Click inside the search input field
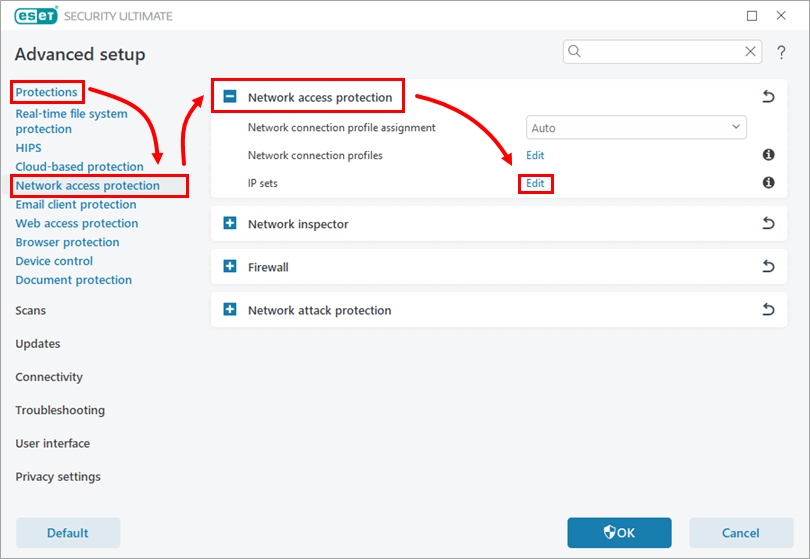Image resolution: width=810 pixels, height=559 pixels. [660, 52]
